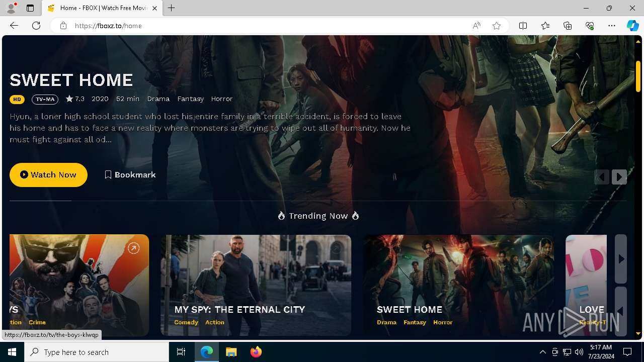The width and height of the screenshot is (644, 362).
Task: Open Collections icon
Action: point(568,26)
